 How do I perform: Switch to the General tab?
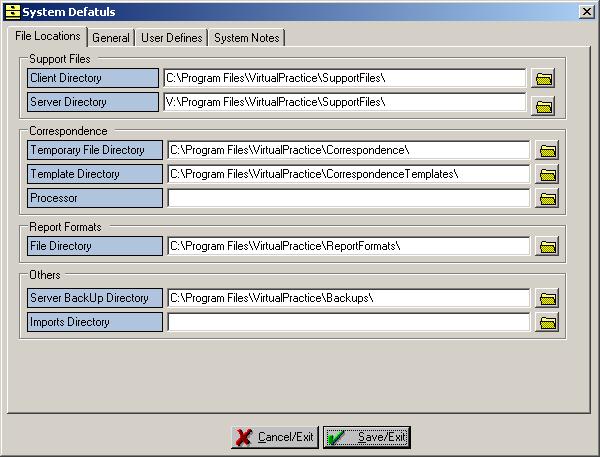coord(111,38)
